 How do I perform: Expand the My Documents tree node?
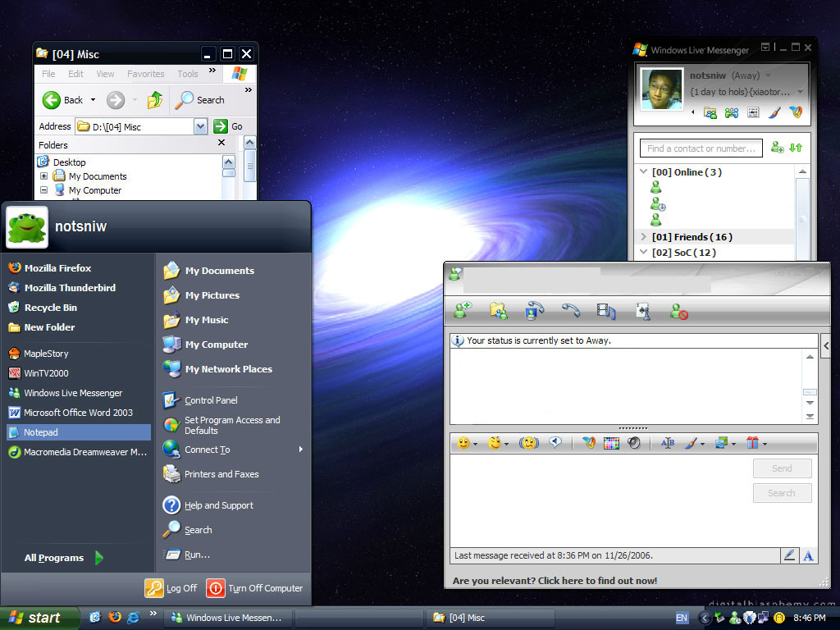pyautogui.click(x=44, y=176)
